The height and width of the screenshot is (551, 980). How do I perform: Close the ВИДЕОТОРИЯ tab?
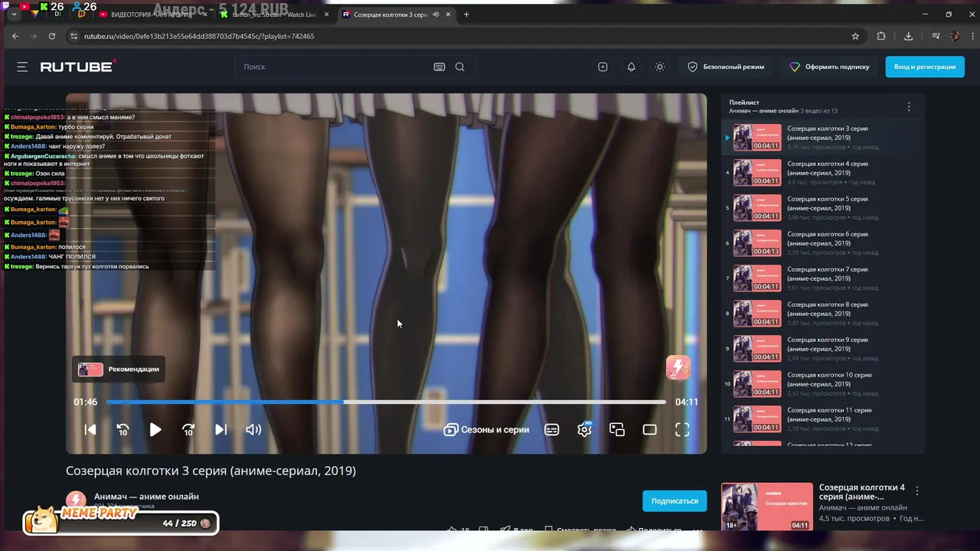(207, 15)
